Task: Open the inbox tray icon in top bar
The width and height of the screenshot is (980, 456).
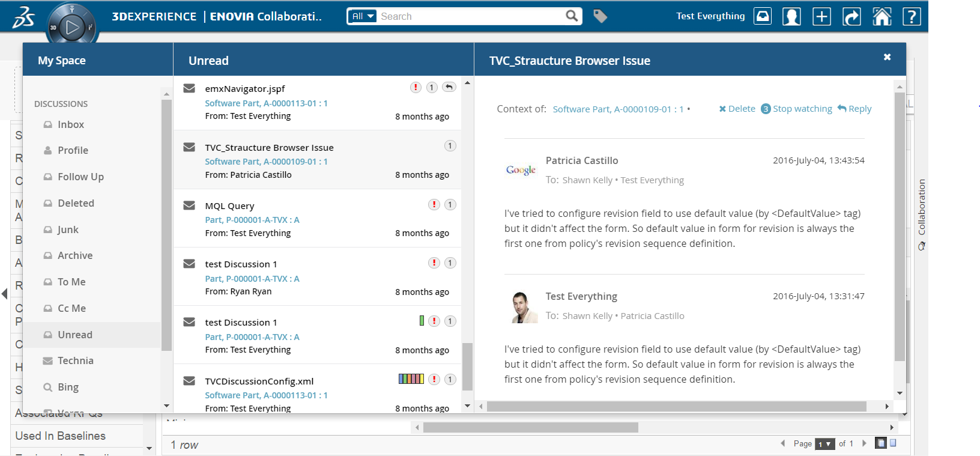Action: [x=763, y=16]
